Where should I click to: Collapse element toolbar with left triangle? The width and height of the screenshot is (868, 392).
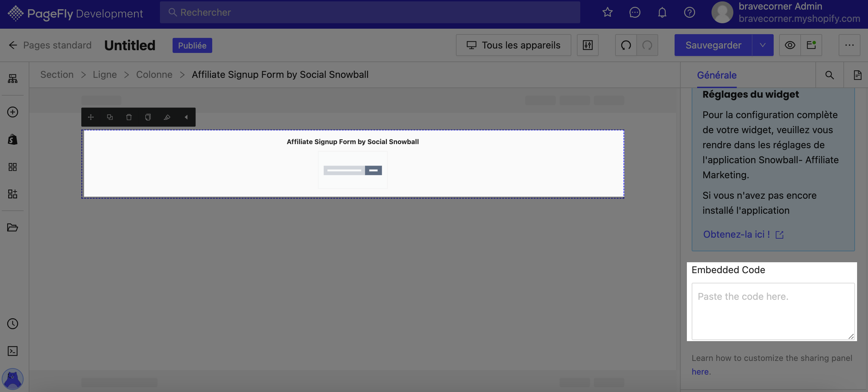coord(186,117)
